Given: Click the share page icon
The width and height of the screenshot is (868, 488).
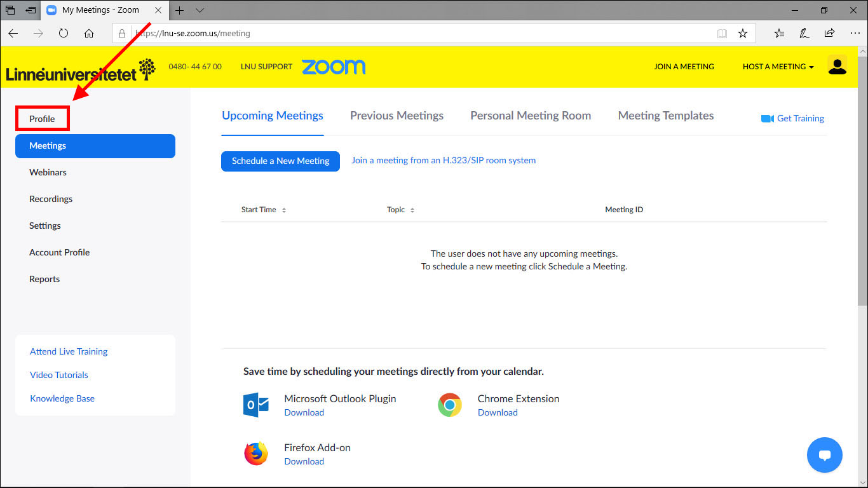Looking at the screenshot, I should 829,33.
